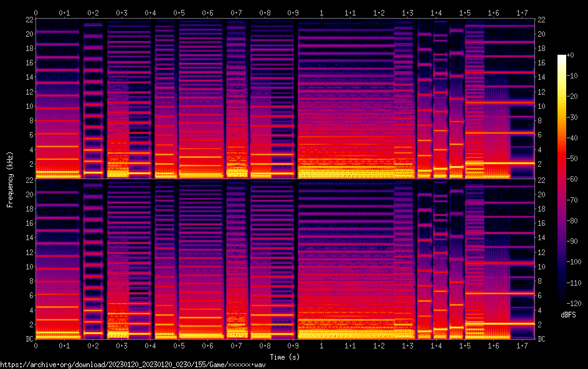The width and height of the screenshot is (588, 369).
Task: Click the 1.3 tick on bottom time axis
Action: (407, 346)
